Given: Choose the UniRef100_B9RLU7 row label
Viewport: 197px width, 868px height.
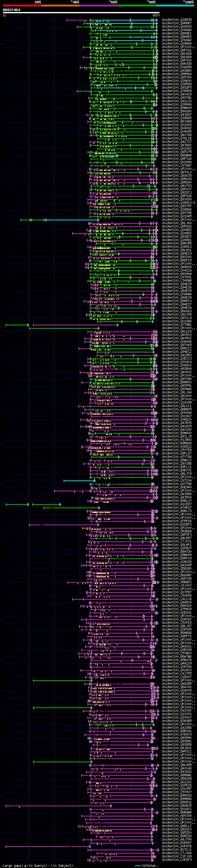Looking at the screenshot, I should (177, 501).
